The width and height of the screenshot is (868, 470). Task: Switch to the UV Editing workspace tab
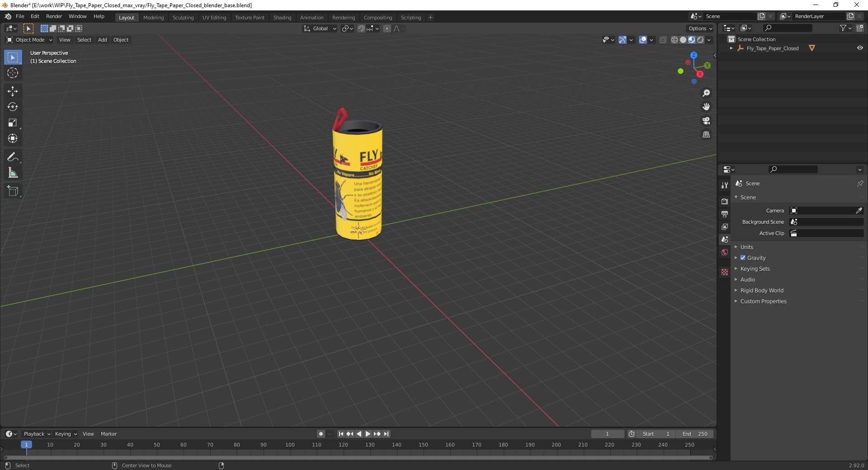pos(214,18)
